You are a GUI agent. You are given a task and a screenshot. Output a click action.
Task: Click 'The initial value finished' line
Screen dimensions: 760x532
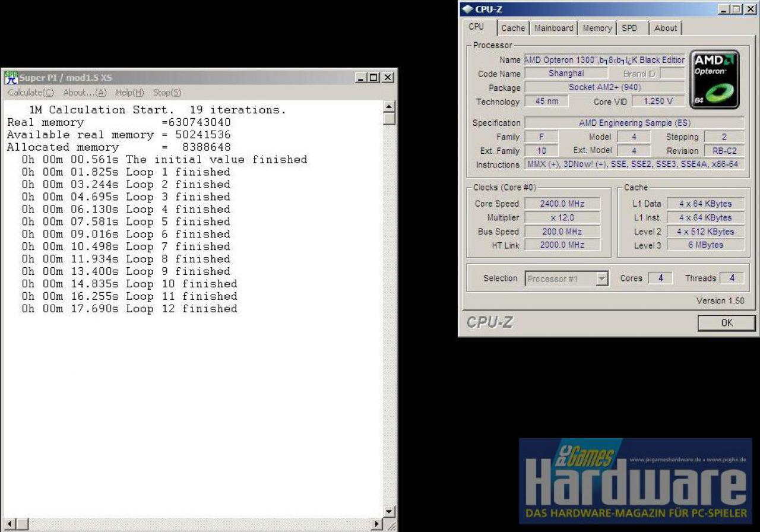pyautogui.click(x=164, y=160)
